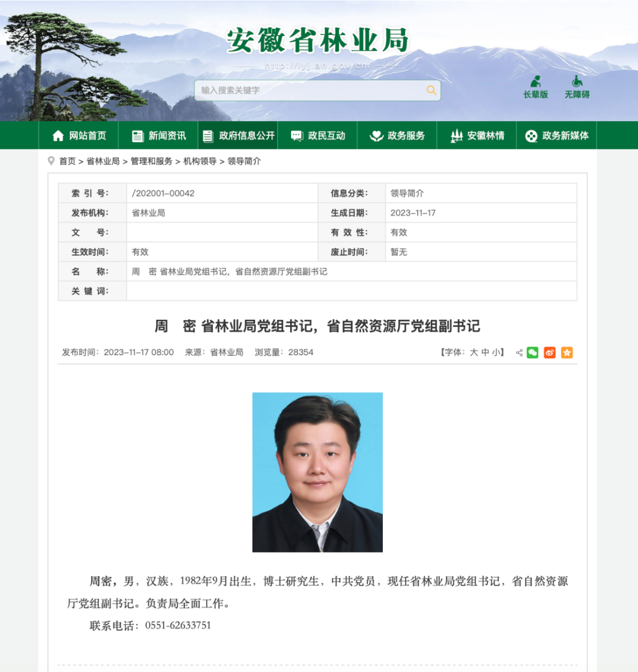Click the WeChat share icon
Screen dimensions: 638x672
click(532, 352)
